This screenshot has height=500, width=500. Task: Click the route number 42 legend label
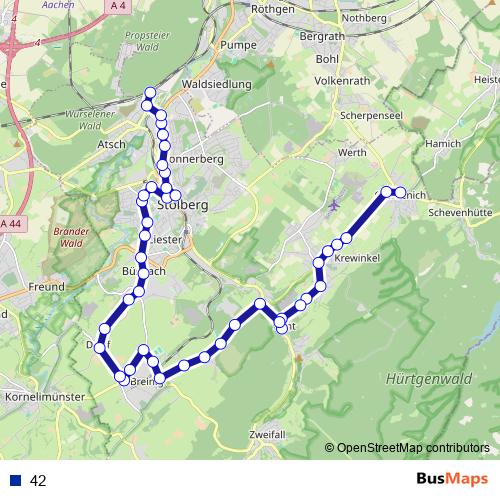(38, 481)
